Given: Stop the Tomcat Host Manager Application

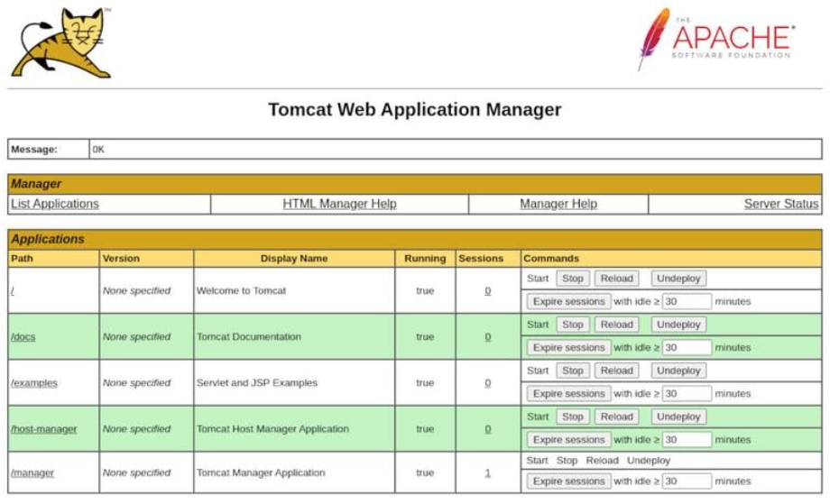Looking at the screenshot, I should 572,417.
